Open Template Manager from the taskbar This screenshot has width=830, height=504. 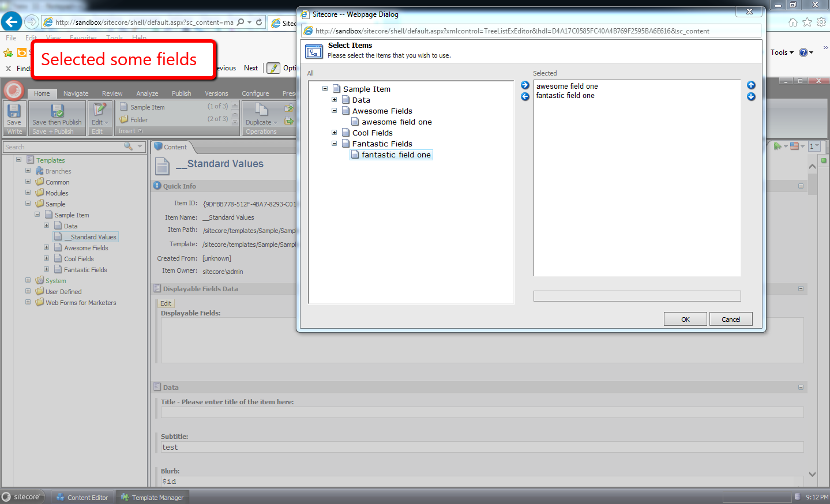pos(152,497)
